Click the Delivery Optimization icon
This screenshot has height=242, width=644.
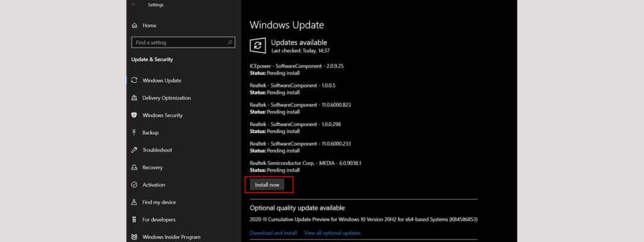pyautogui.click(x=134, y=98)
